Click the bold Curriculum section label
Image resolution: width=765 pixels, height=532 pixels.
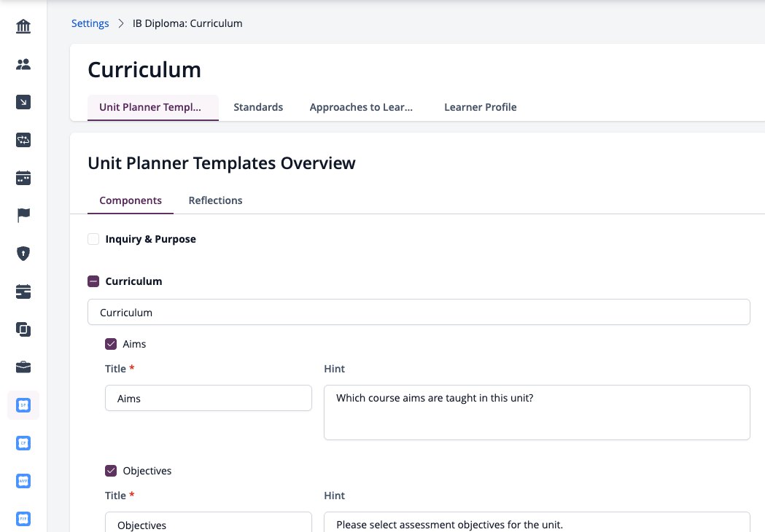point(133,281)
